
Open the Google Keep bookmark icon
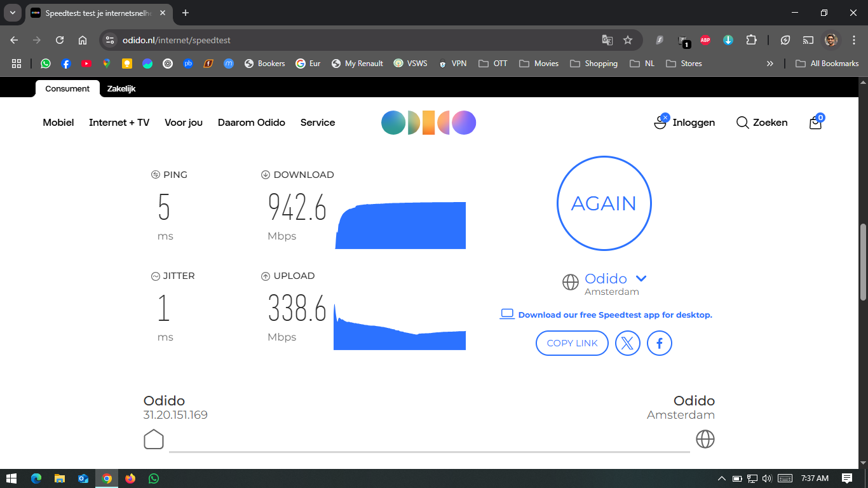tap(127, 64)
